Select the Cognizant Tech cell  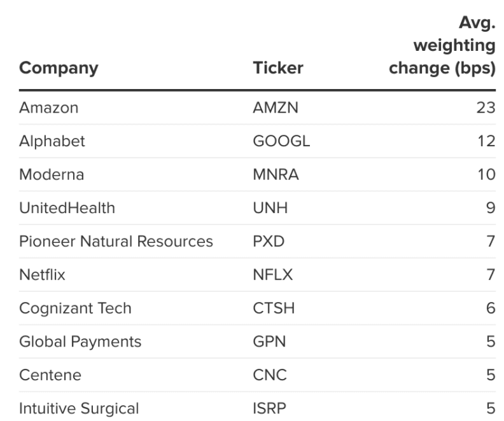tap(75, 308)
